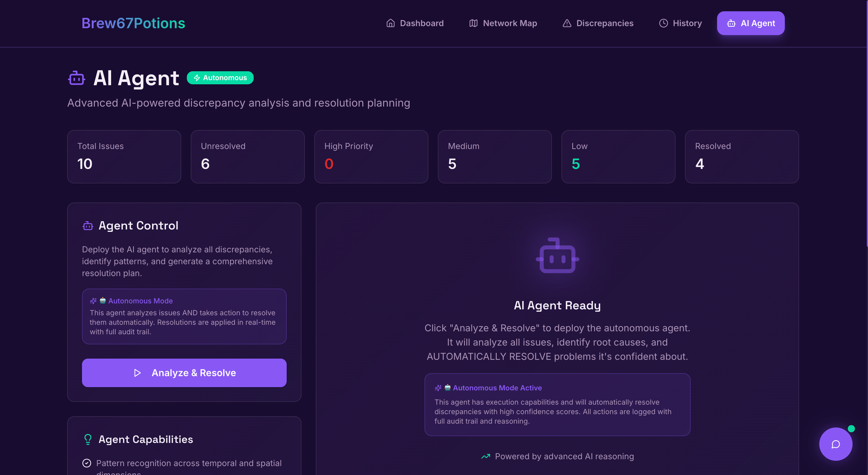
Task: Click the History clock icon
Action: click(x=663, y=23)
